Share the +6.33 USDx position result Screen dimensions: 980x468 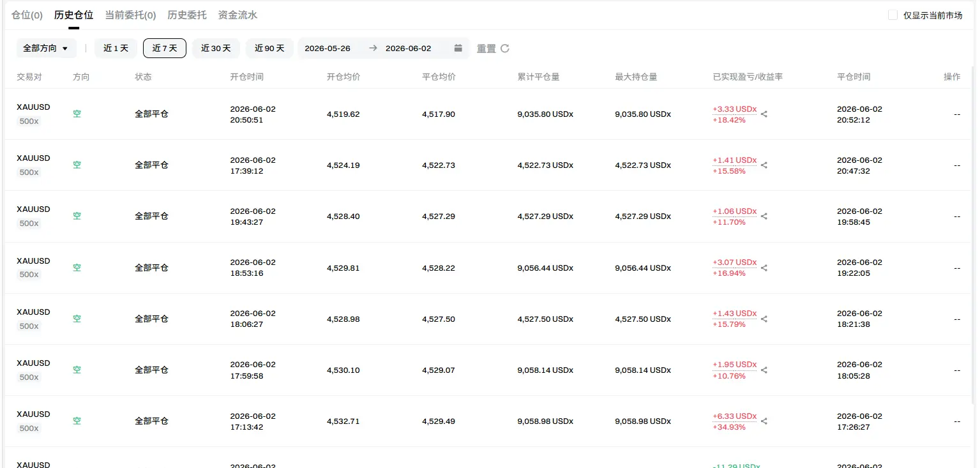click(764, 421)
